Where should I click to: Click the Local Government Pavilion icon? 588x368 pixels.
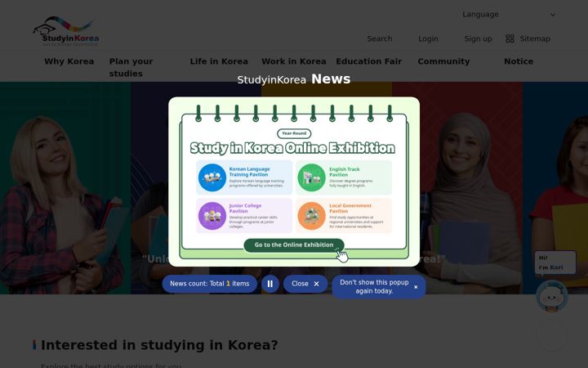pyautogui.click(x=311, y=216)
